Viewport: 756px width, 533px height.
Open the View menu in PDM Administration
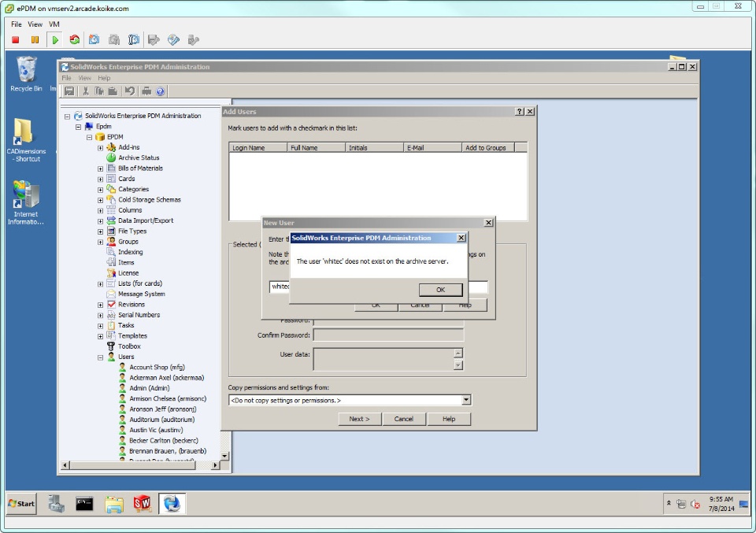(x=84, y=78)
